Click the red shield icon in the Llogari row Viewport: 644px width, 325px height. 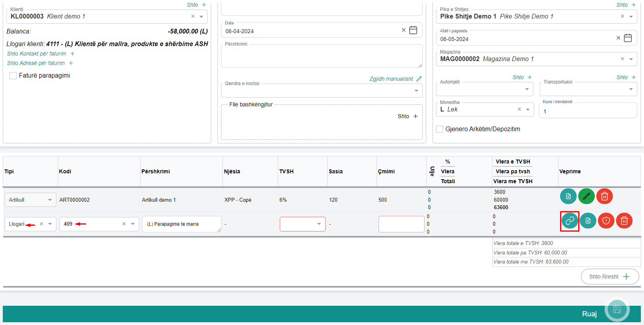606,221
